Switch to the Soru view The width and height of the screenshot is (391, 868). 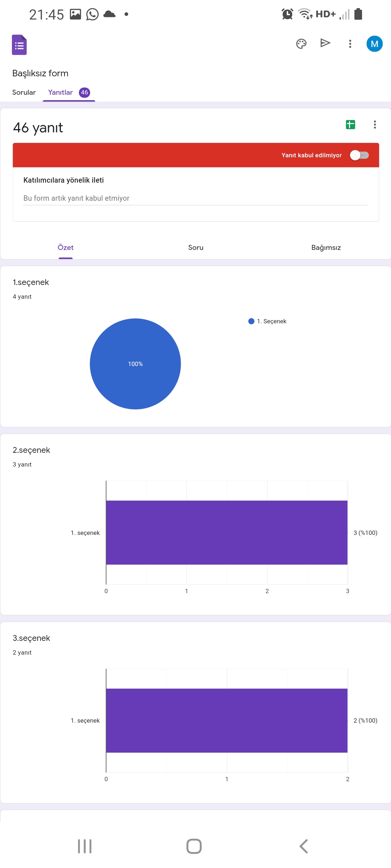pos(195,248)
